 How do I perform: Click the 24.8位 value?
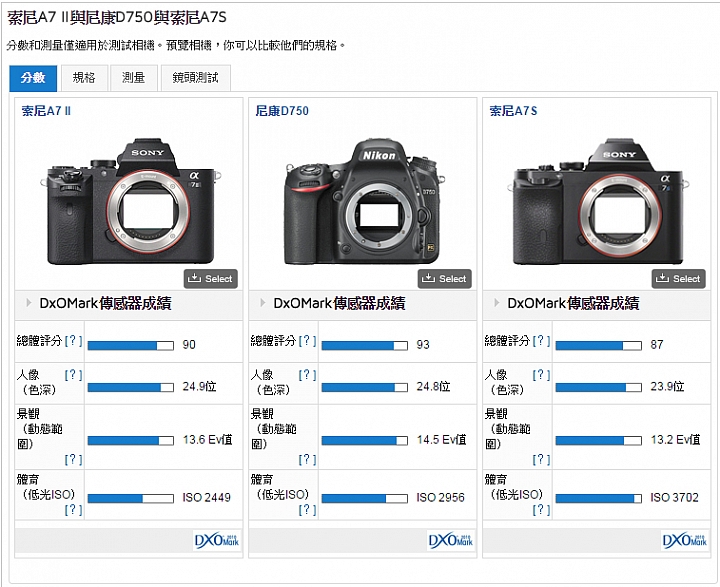(x=433, y=386)
